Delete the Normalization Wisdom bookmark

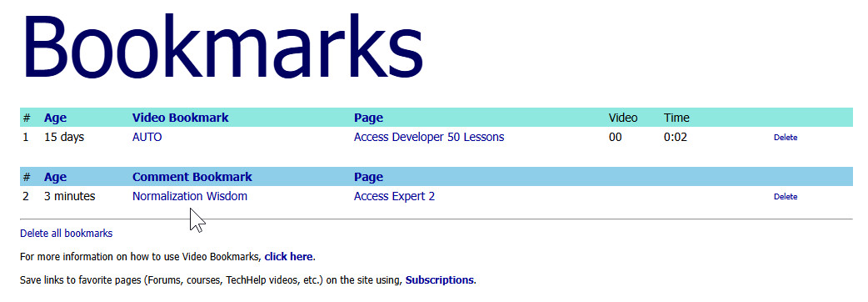(786, 197)
